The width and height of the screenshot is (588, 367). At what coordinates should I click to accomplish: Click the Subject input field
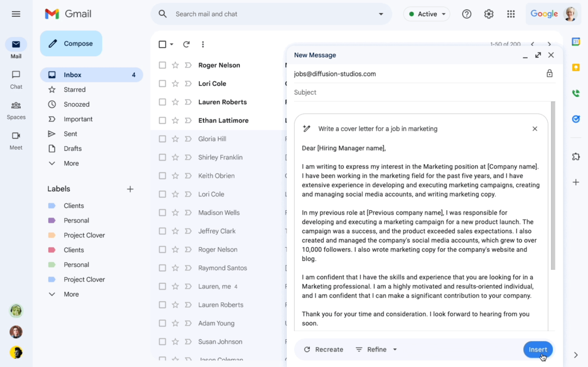coord(419,92)
